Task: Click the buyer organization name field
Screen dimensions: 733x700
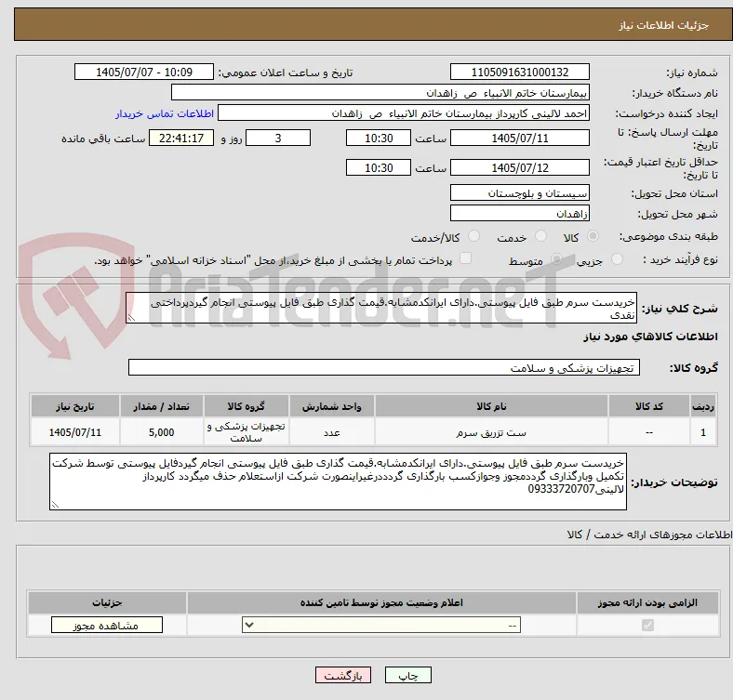Action: (380, 93)
